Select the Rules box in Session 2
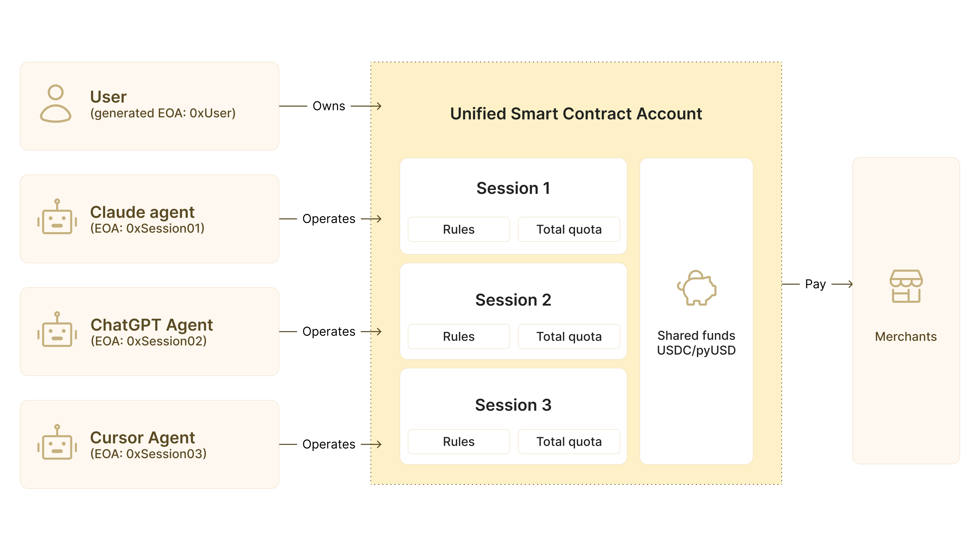 point(458,336)
